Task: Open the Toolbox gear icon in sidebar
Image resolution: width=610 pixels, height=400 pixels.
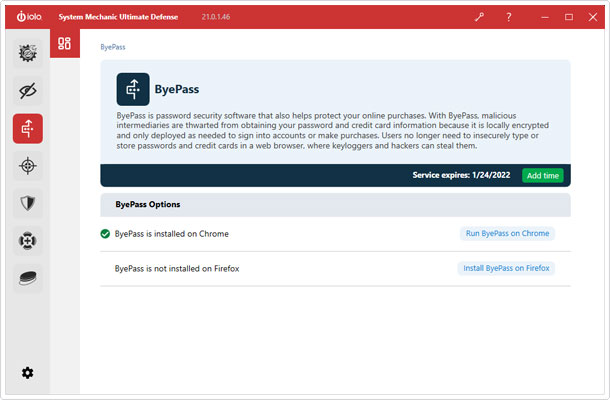Action: click(x=28, y=53)
